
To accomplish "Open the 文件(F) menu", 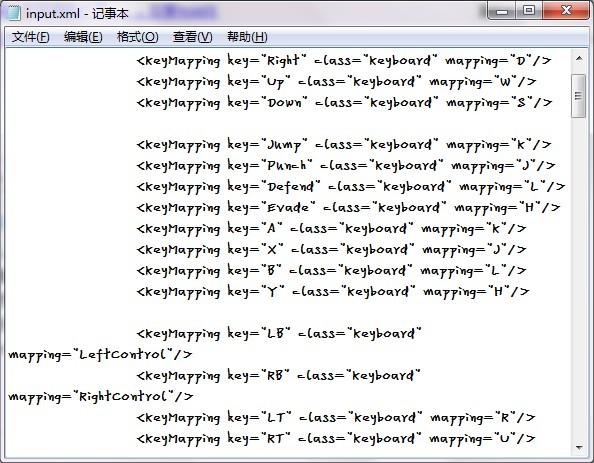I will pos(30,37).
